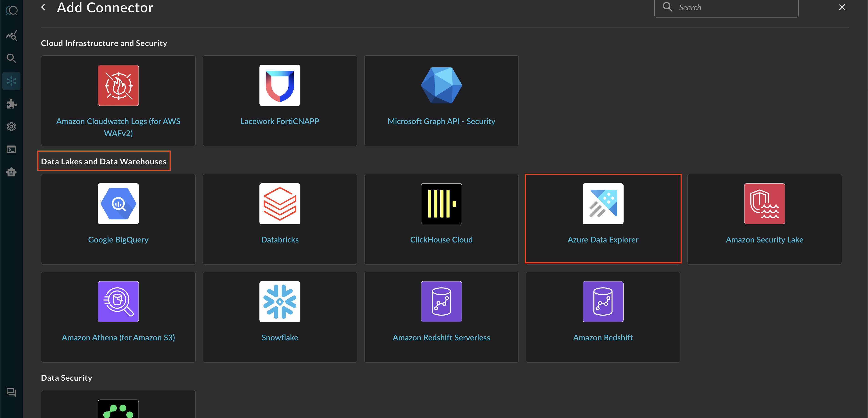Open the search icon in the sidebar
This screenshot has width=868, height=418.
tap(11, 58)
